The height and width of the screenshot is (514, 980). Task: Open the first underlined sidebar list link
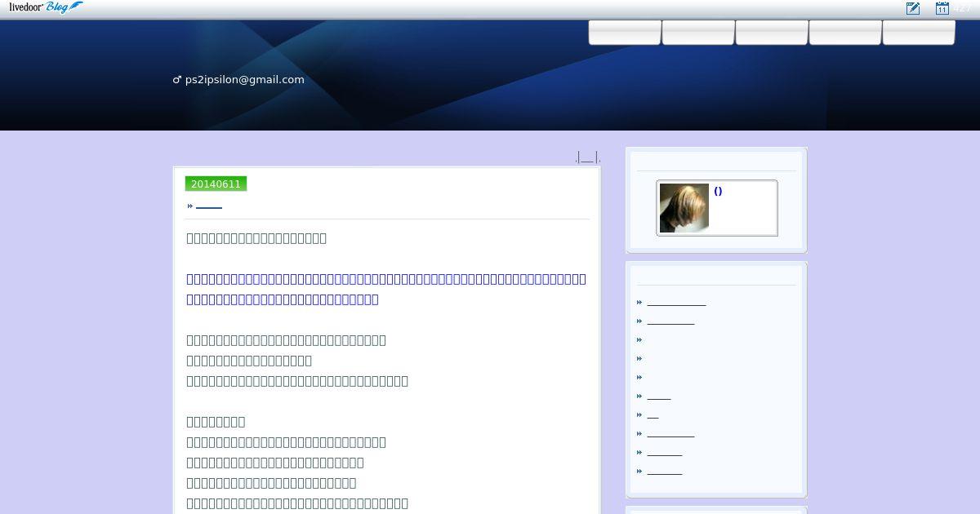676,303
